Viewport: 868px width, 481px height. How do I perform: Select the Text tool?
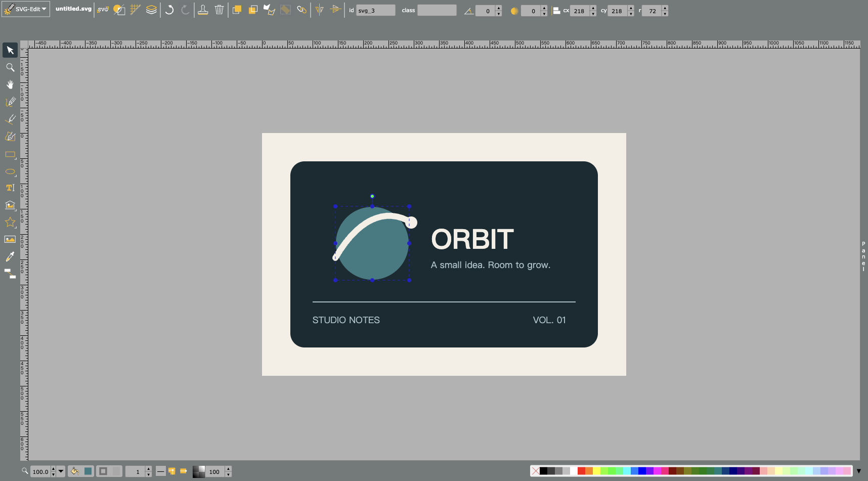10,188
